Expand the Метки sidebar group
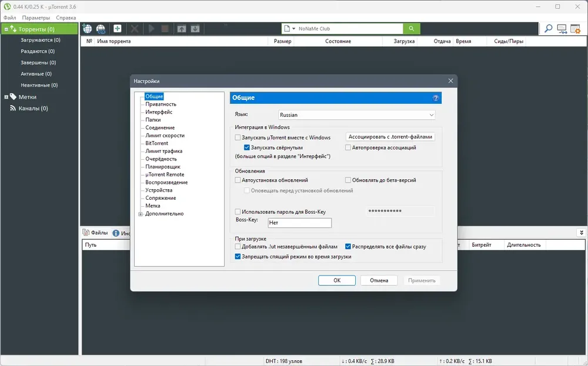588x366 pixels. pos(6,97)
